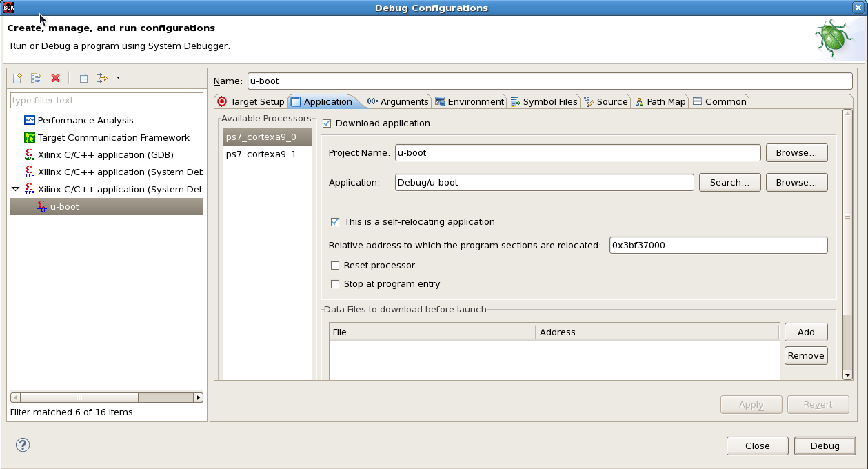Click Add to add a data file
Image resolution: width=868 pixels, height=469 pixels.
(x=806, y=332)
